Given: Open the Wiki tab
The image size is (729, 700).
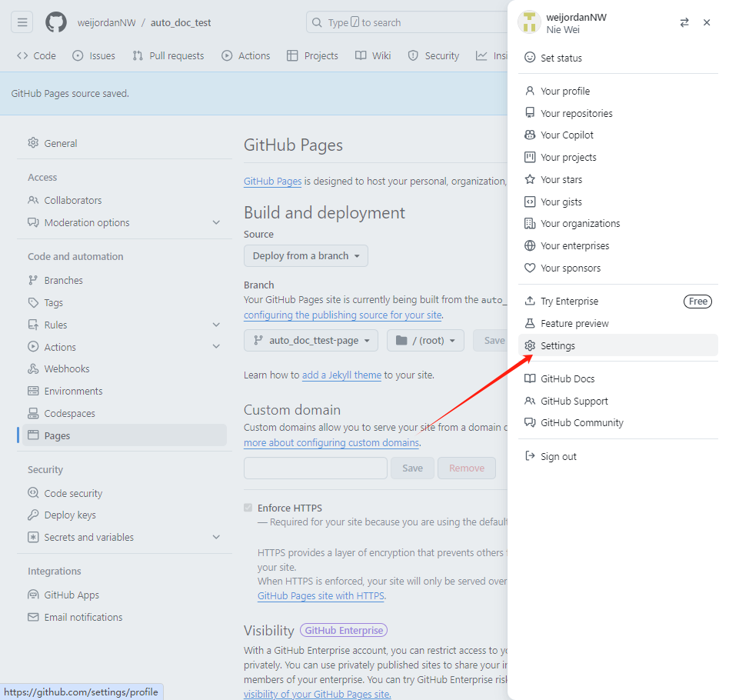Looking at the screenshot, I should (x=373, y=56).
